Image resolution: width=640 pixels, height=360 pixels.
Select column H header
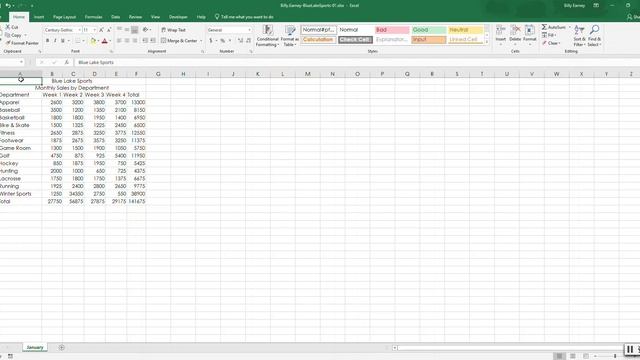point(183,74)
